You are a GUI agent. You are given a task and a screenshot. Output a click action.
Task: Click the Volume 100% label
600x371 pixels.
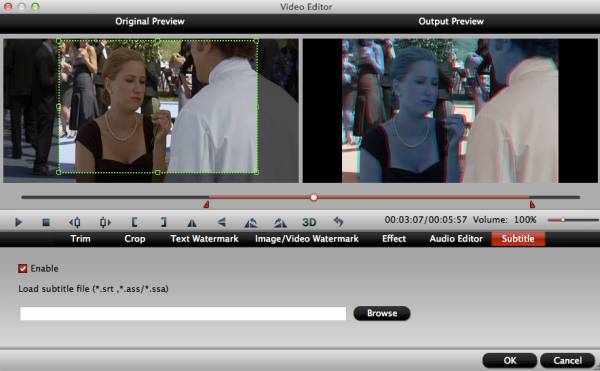click(x=504, y=220)
